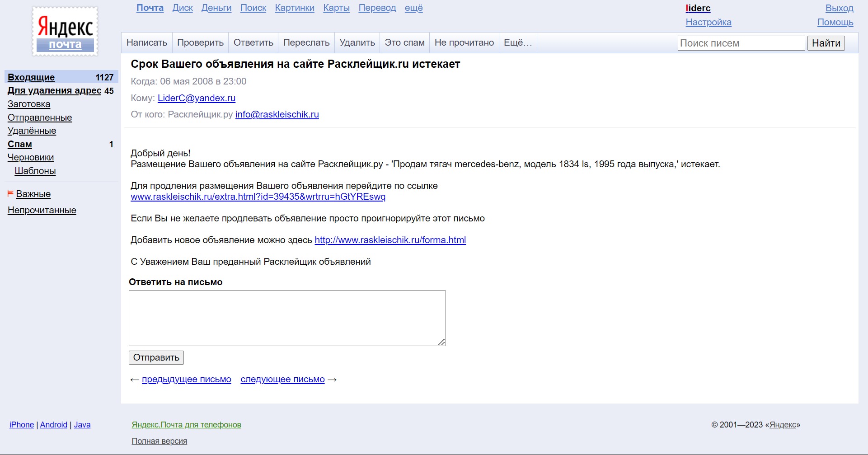868x455 pixels.
Task: Switch to Полная версия
Action: click(x=160, y=441)
